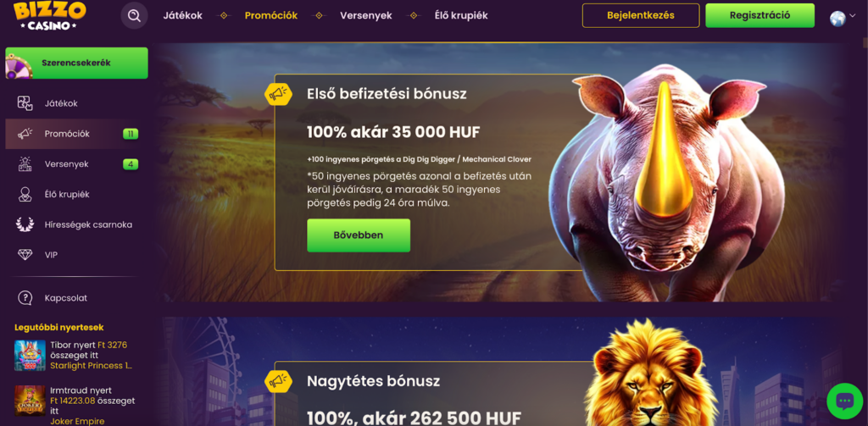This screenshot has height=426, width=868.
Task: Click the Játékok sidebar icon
Action: coord(25,103)
